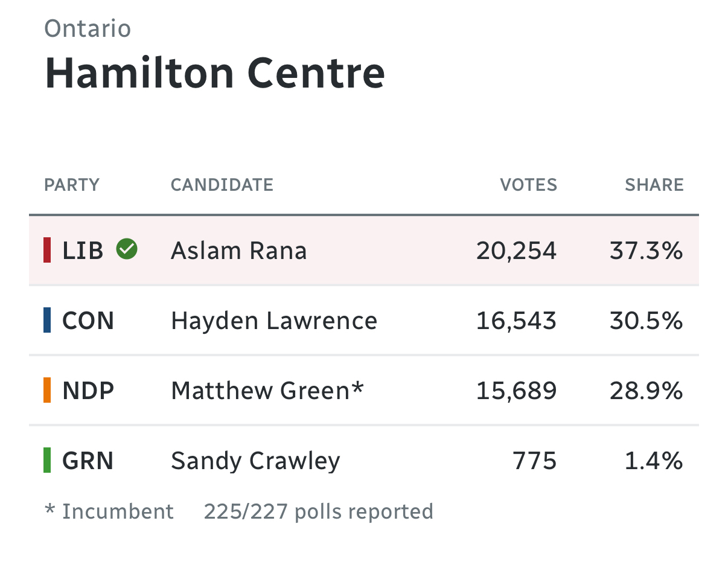Click the green Green party color bar
The height and width of the screenshot is (573, 728).
pos(47,460)
